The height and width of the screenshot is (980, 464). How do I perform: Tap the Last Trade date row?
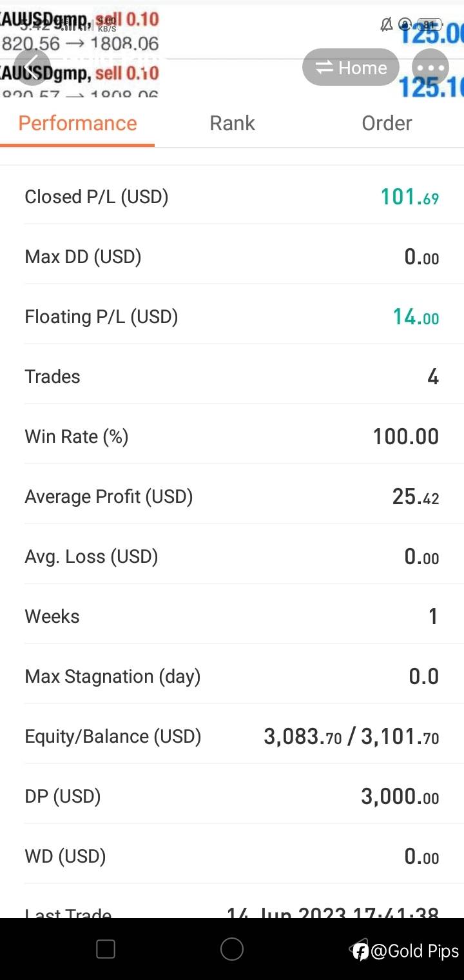pyautogui.click(x=232, y=912)
